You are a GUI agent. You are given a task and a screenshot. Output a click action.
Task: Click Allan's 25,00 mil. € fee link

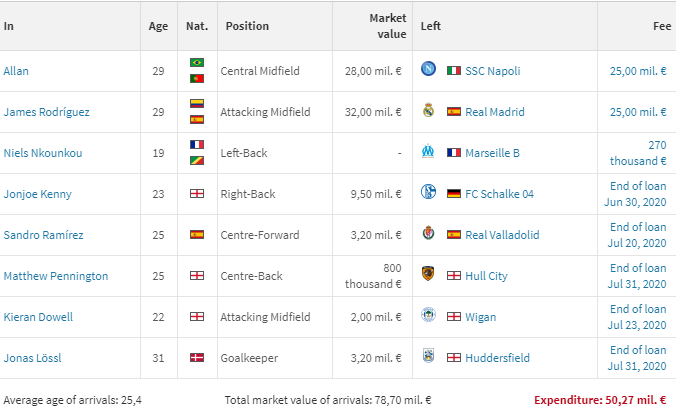click(638, 71)
